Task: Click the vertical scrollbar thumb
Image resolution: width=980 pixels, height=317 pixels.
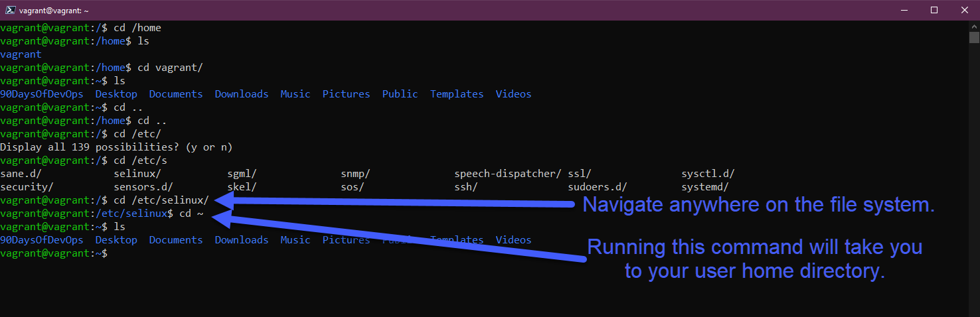Action: [x=974, y=37]
